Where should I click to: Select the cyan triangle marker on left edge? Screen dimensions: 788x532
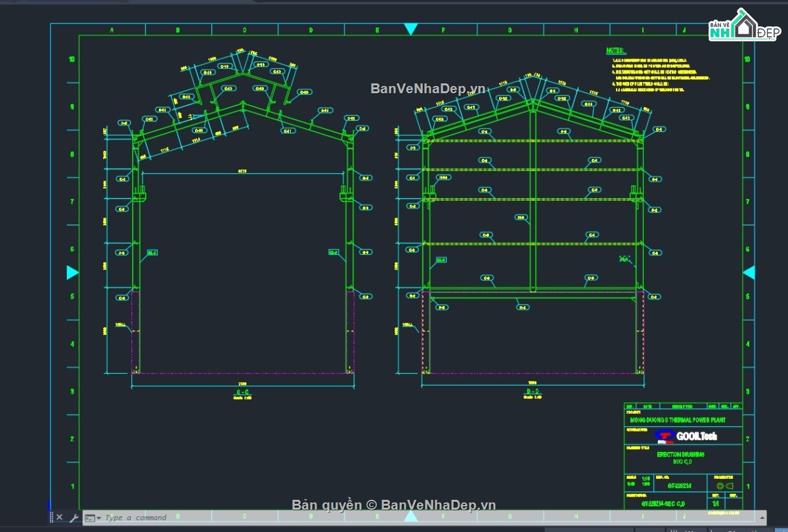click(x=71, y=273)
